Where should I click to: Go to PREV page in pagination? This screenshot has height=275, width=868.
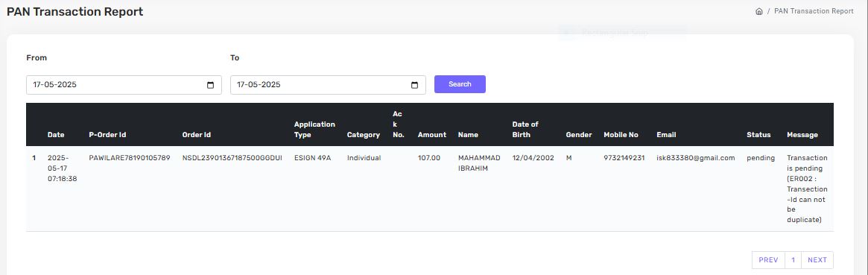(x=768, y=260)
